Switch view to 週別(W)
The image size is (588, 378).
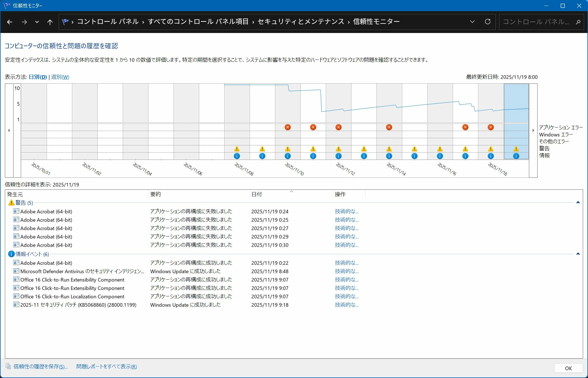point(60,77)
